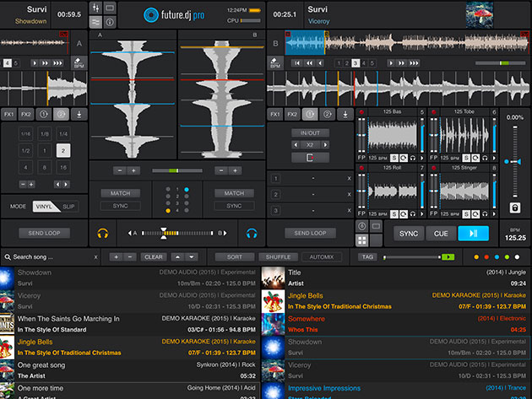Screen dimensions: 532x399
Task: Move playlist item up arrow
Action: point(177,257)
